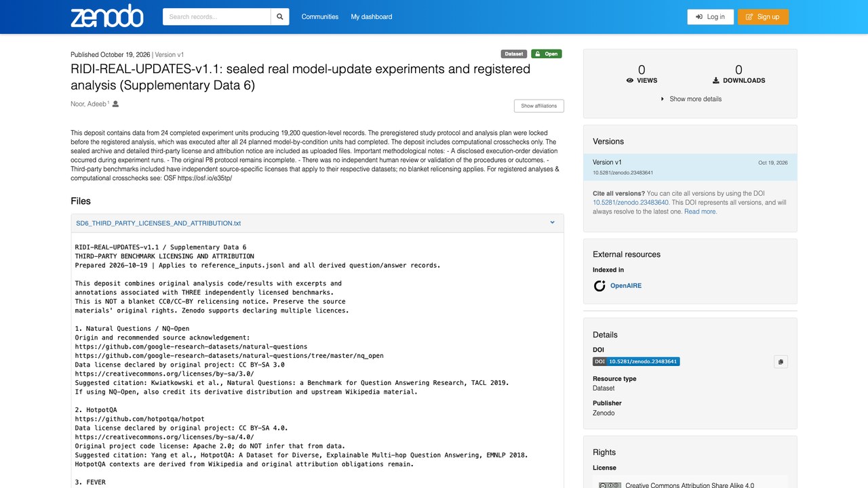Image resolution: width=868 pixels, height=488 pixels.
Task: Expand Show more details
Action: coord(690,99)
